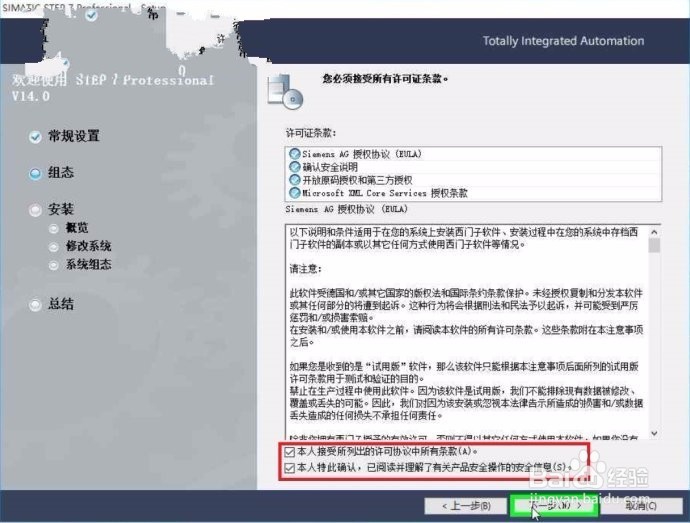Click the globe icon beside Microsoft XML Core Services 授权条款

click(294, 192)
